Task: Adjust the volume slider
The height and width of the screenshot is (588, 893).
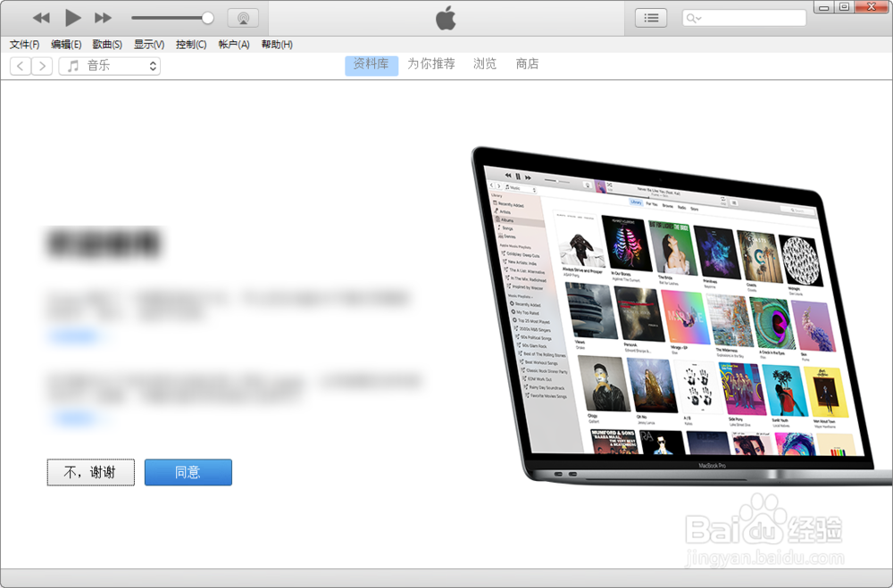Action: point(207,17)
